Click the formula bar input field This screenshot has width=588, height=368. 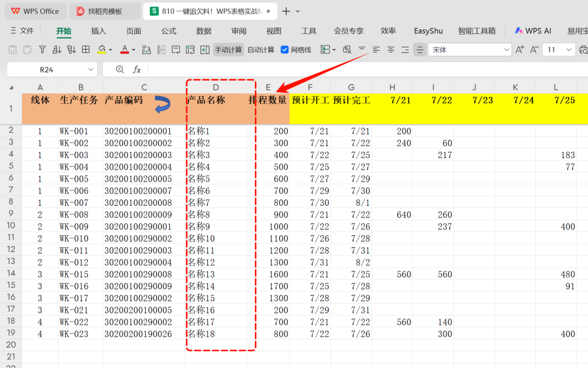367,70
